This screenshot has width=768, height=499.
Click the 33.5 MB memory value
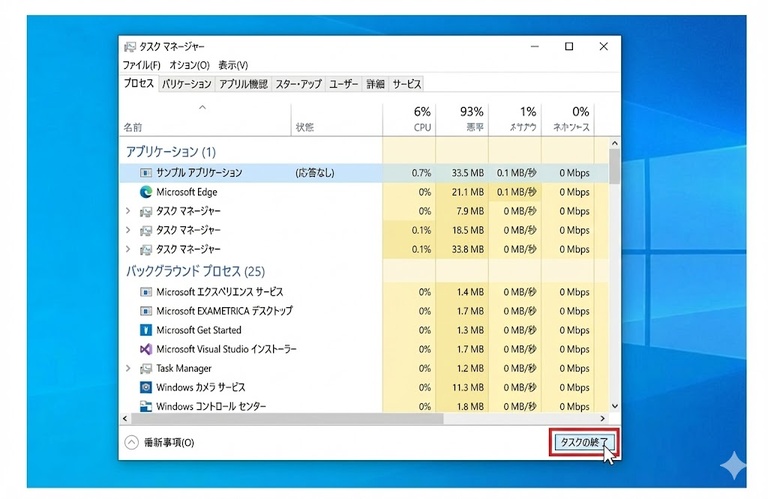[x=468, y=173]
